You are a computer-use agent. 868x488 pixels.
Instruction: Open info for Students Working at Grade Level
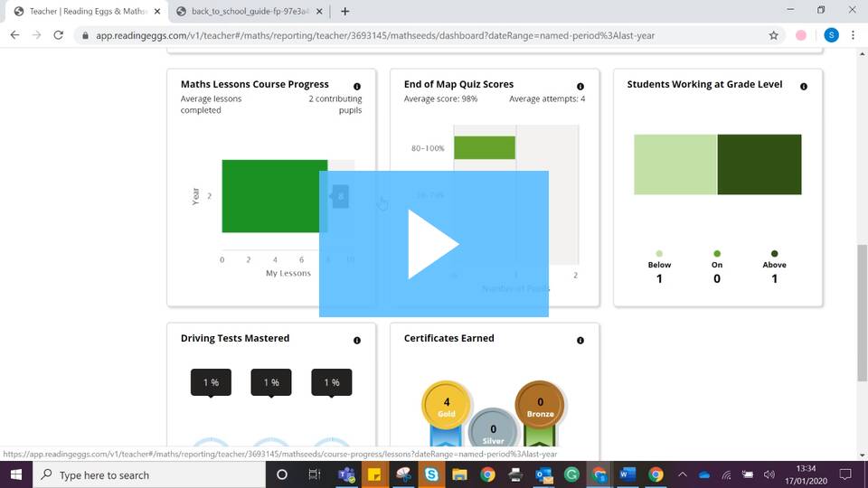click(x=804, y=87)
